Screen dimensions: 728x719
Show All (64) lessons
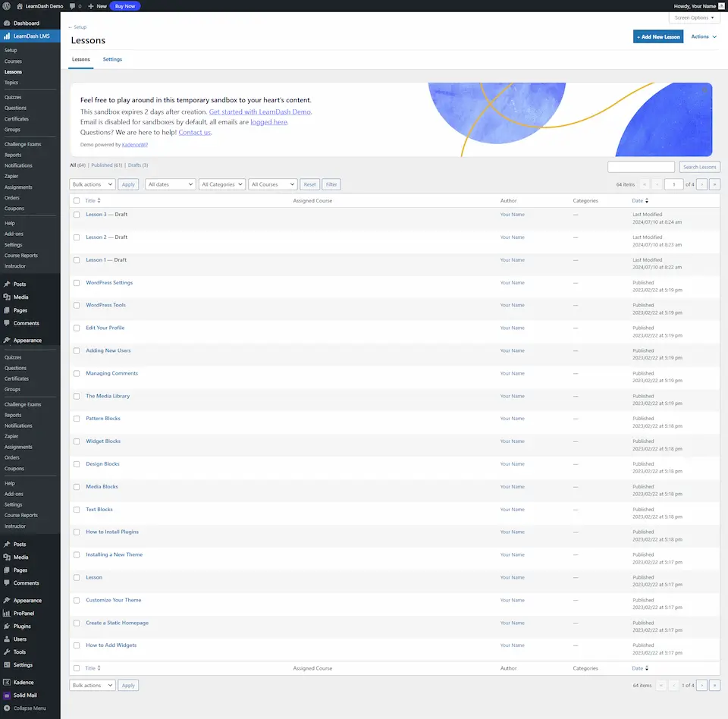pos(77,165)
